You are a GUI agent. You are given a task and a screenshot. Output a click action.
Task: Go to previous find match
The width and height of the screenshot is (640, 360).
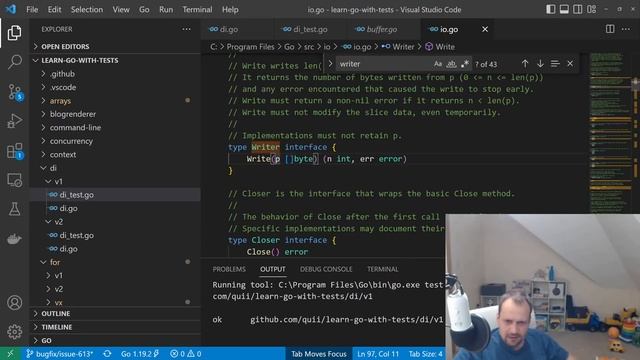click(525, 64)
